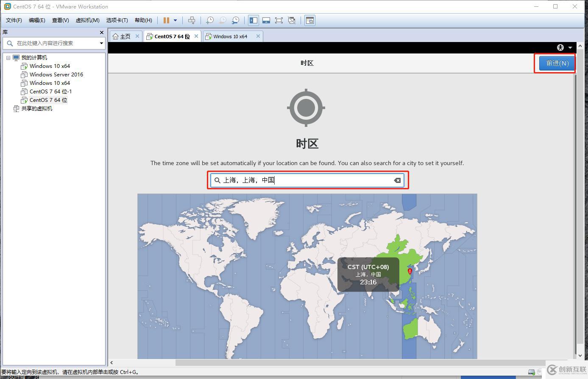Close the Windows 10 x64 tab
This screenshot has width=588, height=379.
point(258,36)
